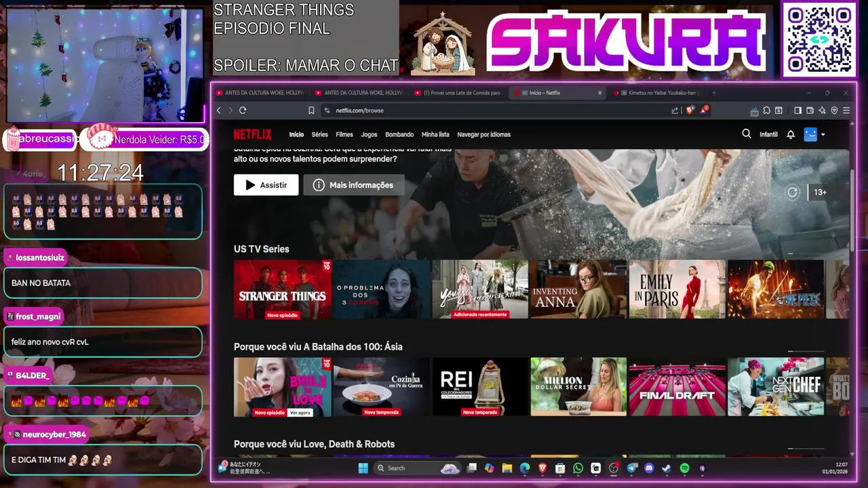The width and height of the screenshot is (868, 488).
Task: Switch to Provei uma Lata de Comida tab
Action: pyautogui.click(x=459, y=93)
